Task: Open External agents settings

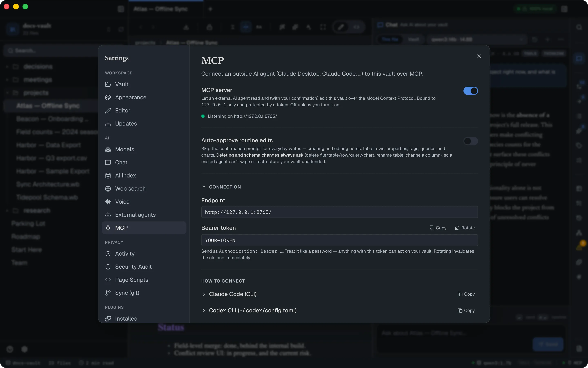Action: tap(144, 215)
